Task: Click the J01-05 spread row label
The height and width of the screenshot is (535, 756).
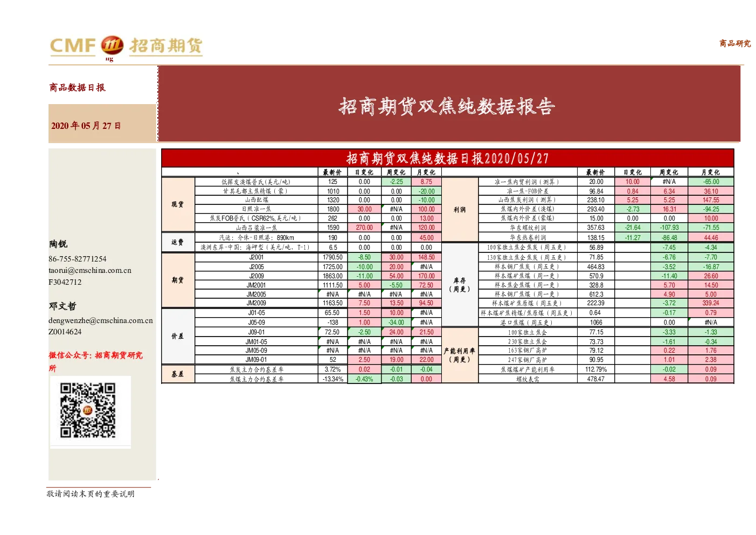Action: (x=256, y=313)
